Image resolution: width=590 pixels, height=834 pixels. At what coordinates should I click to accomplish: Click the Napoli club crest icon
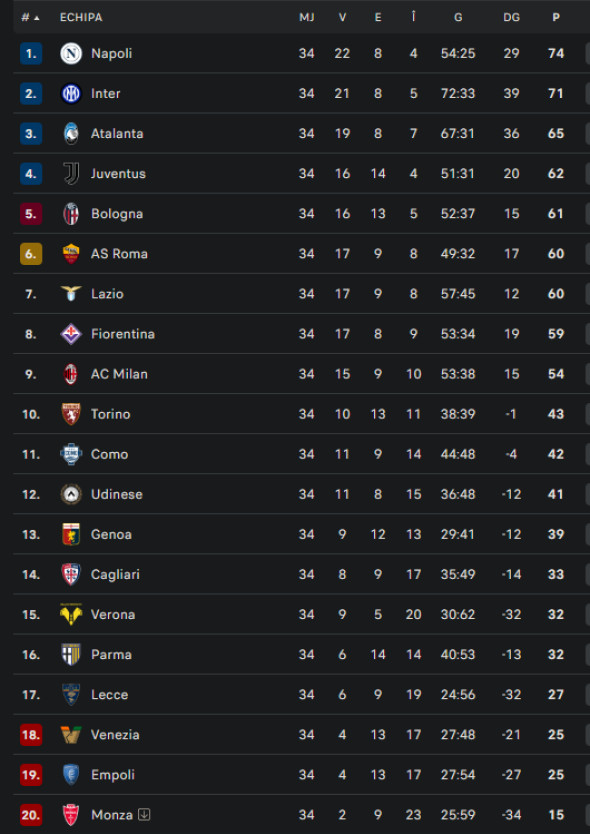click(71, 54)
